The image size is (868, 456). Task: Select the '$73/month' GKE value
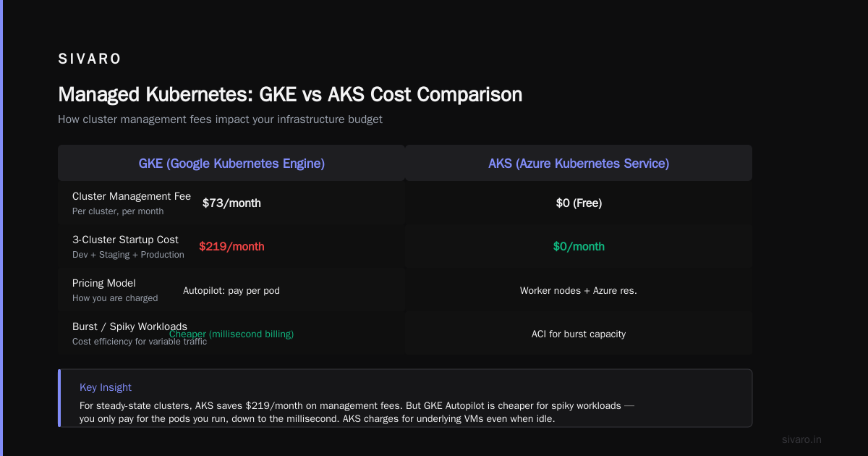(x=231, y=203)
